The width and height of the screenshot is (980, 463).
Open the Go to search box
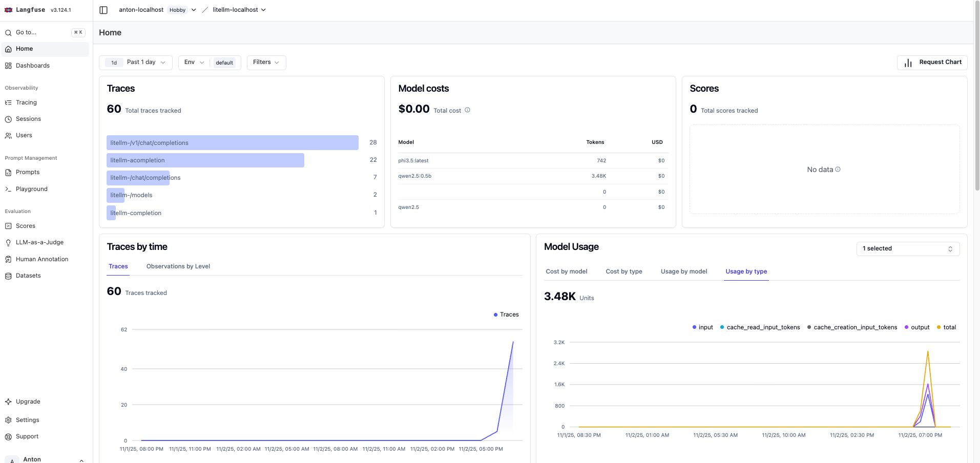click(x=26, y=32)
